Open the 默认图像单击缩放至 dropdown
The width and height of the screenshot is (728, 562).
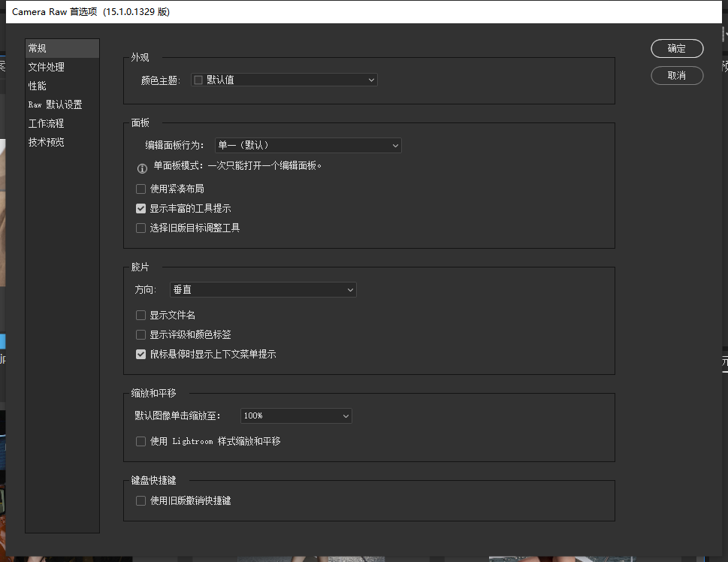point(296,415)
